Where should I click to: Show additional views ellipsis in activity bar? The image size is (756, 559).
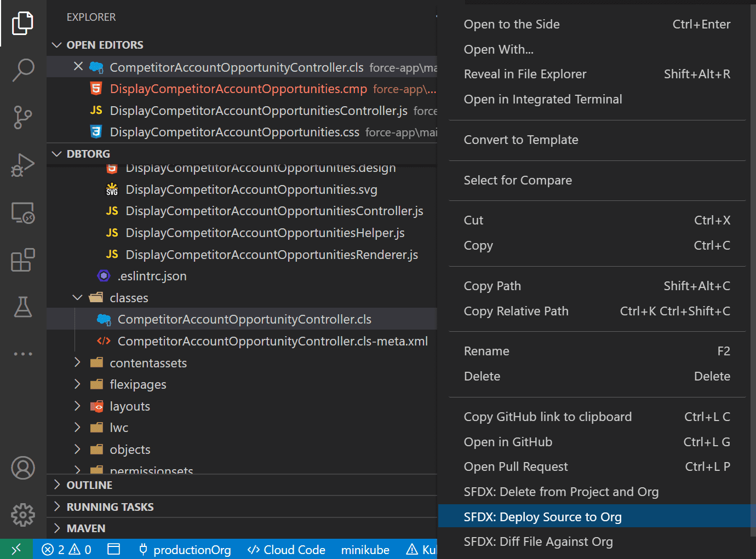point(23,354)
